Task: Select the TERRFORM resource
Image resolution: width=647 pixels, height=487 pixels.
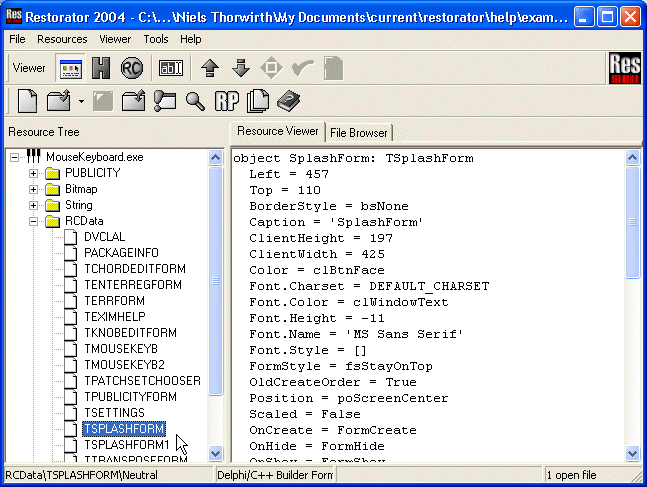Action: (x=114, y=301)
